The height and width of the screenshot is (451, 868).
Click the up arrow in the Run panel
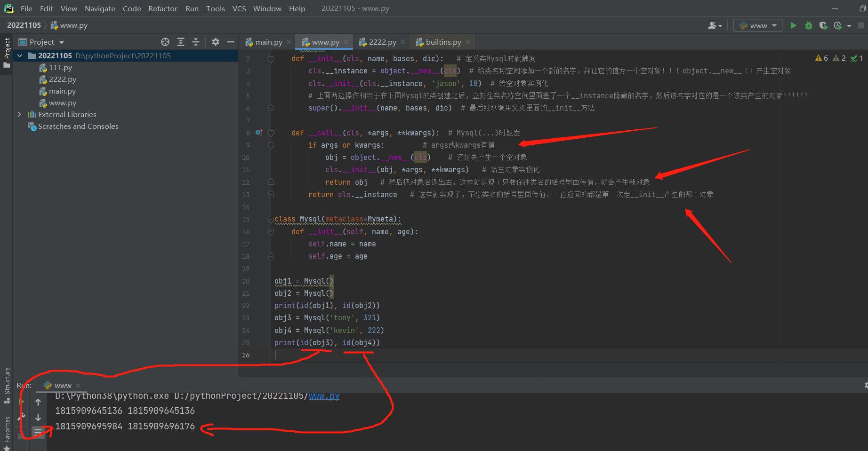pos(38,402)
